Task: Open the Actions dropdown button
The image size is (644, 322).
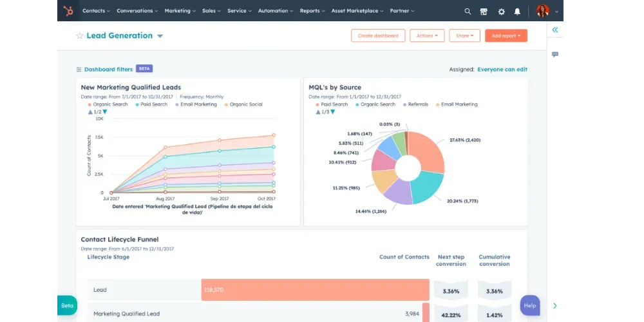Action: 427,35
